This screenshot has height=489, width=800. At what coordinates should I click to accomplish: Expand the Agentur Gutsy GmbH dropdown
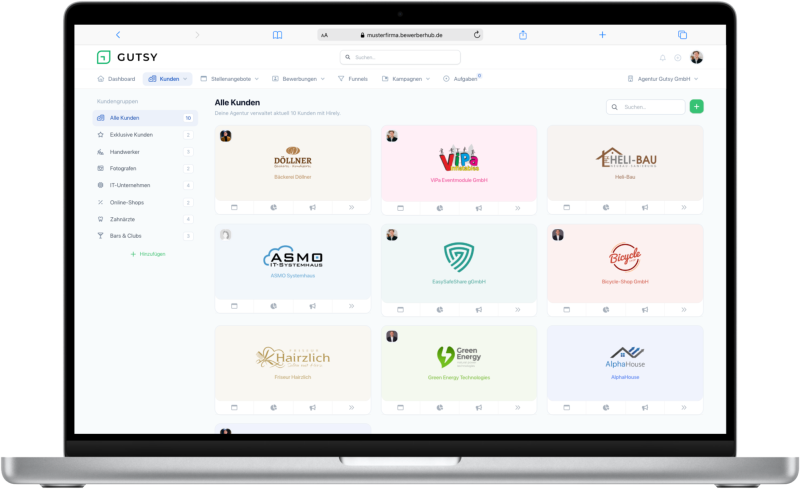pyautogui.click(x=662, y=79)
